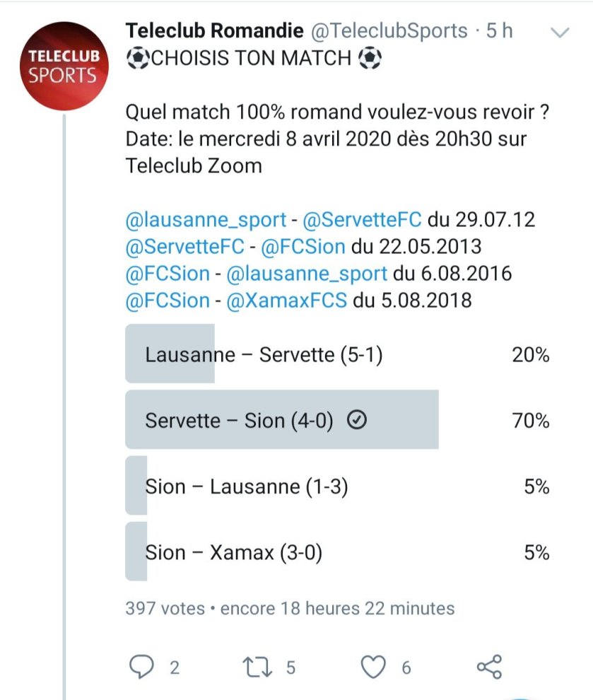Click the selected checkmark on Servette – Sion
This screenshot has height=700, width=593.
357,421
